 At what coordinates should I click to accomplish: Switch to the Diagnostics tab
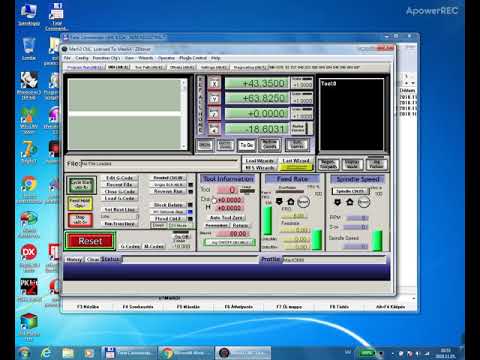click(250, 67)
